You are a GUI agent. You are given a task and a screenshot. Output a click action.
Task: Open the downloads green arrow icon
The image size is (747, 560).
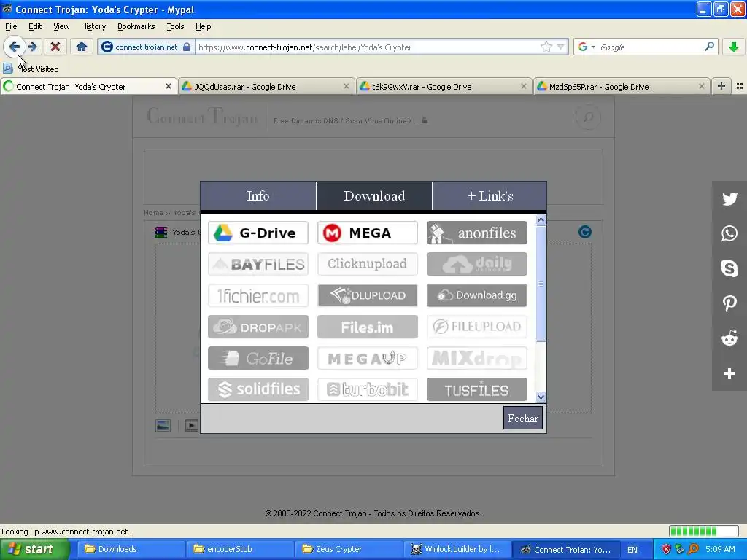[734, 47]
